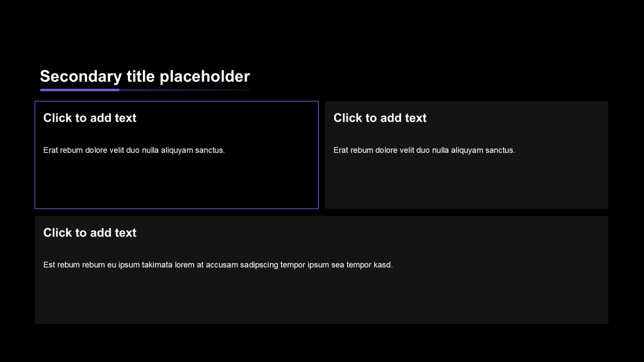The height and width of the screenshot is (362, 644).
Task: Select "Click to add text" heading in wide bottom card
Action: [x=90, y=233]
